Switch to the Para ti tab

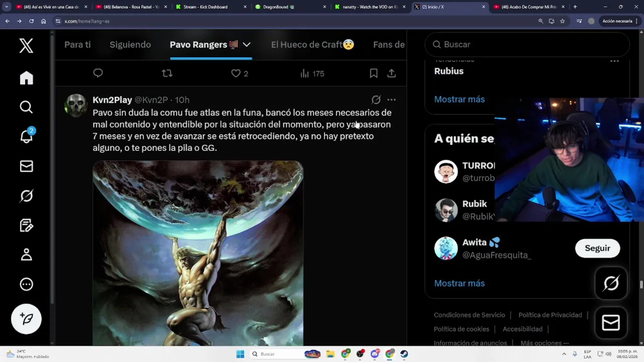click(x=77, y=45)
